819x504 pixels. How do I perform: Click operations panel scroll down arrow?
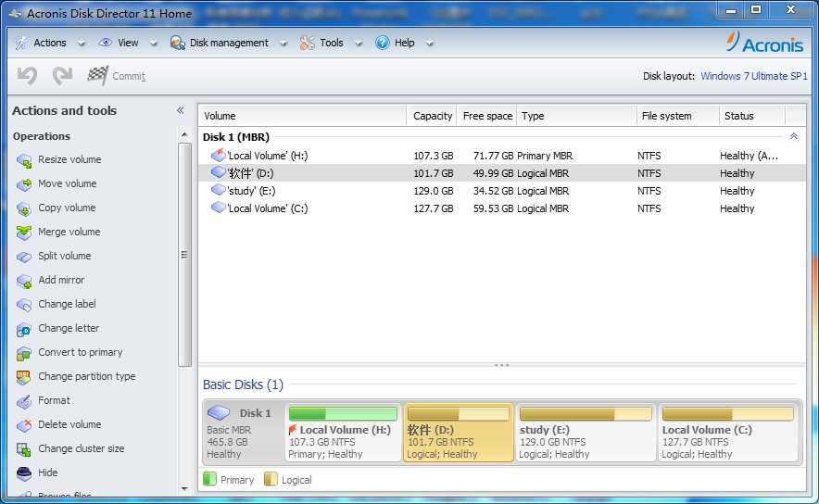pyautogui.click(x=183, y=489)
